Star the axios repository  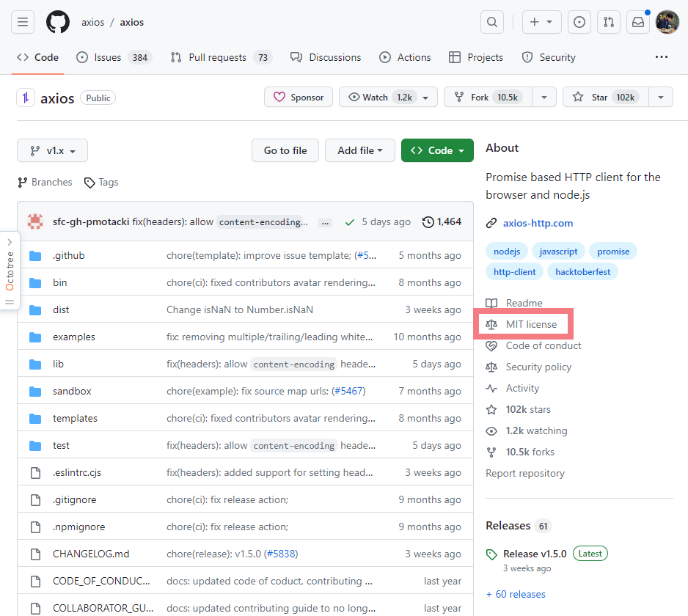605,97
